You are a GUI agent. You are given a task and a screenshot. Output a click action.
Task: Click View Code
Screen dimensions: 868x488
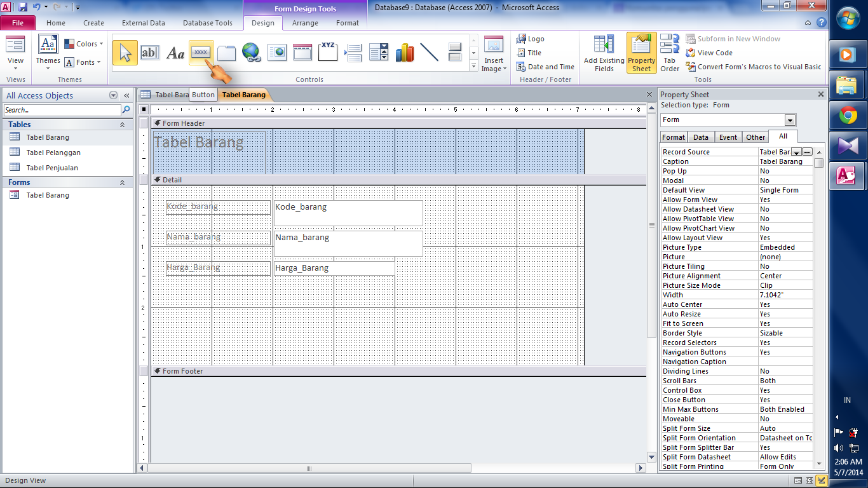[x=709, y=53]
